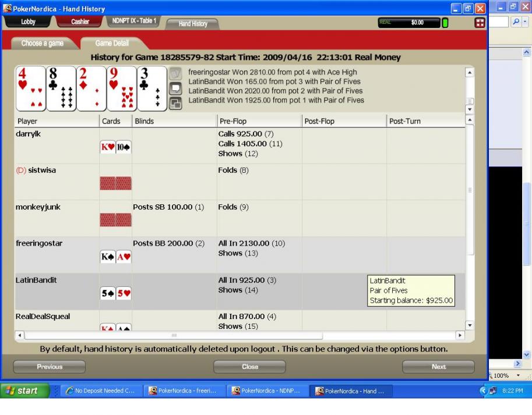The height and width of the screenshot is (415, 532).
Task: Switch to the Lobby tab
Action: [28, 22]
